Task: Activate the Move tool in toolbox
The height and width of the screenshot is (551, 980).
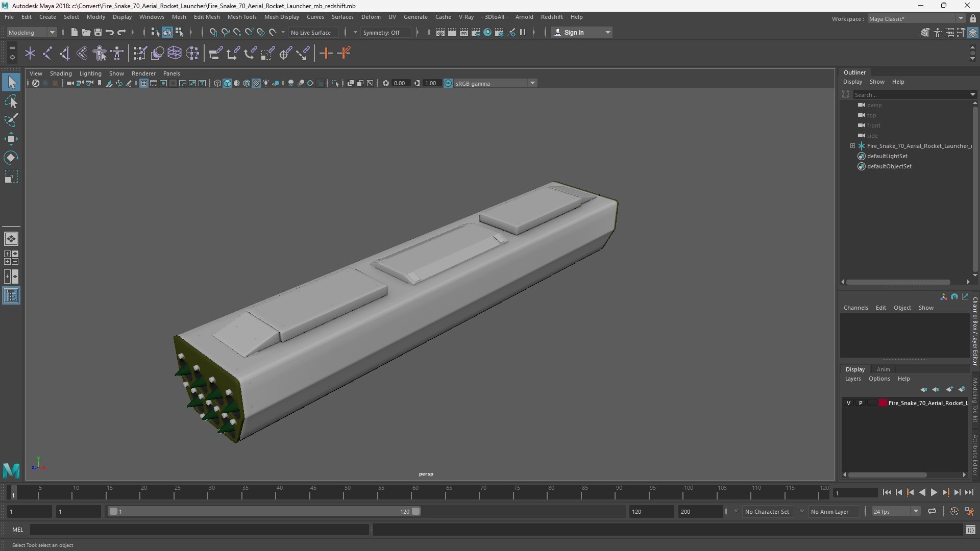Action: [11, 139]
